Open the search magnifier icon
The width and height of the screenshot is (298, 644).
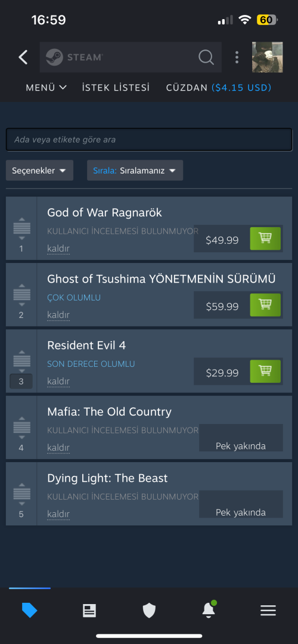(x=206, y=57)
